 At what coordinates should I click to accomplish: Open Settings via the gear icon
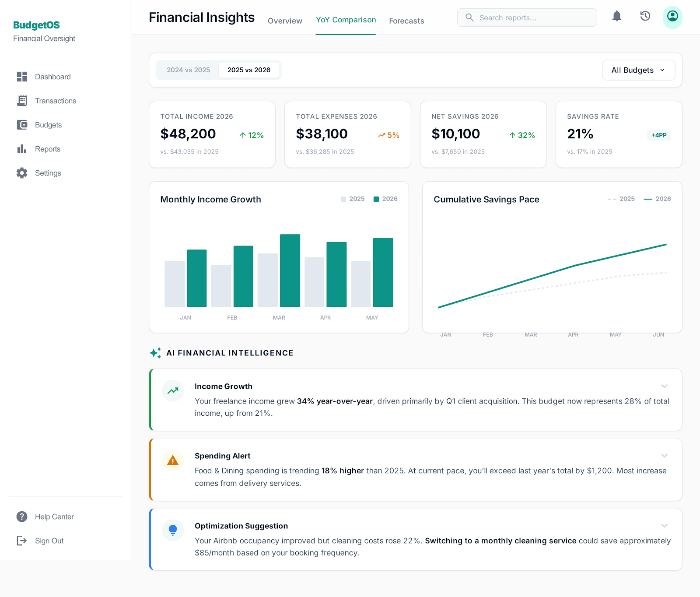tap(22, 173)
